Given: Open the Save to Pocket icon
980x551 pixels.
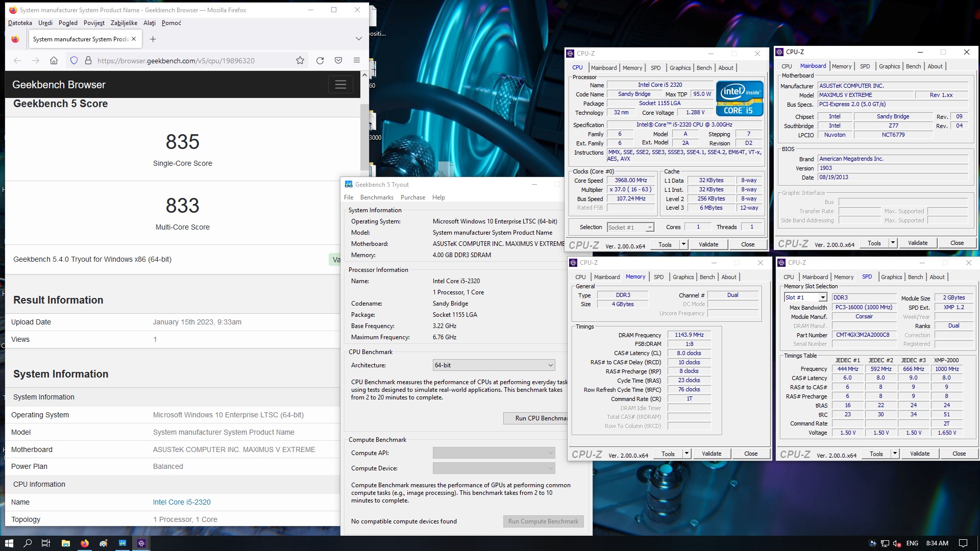Looking at the screenshot, I should [338, 61].
